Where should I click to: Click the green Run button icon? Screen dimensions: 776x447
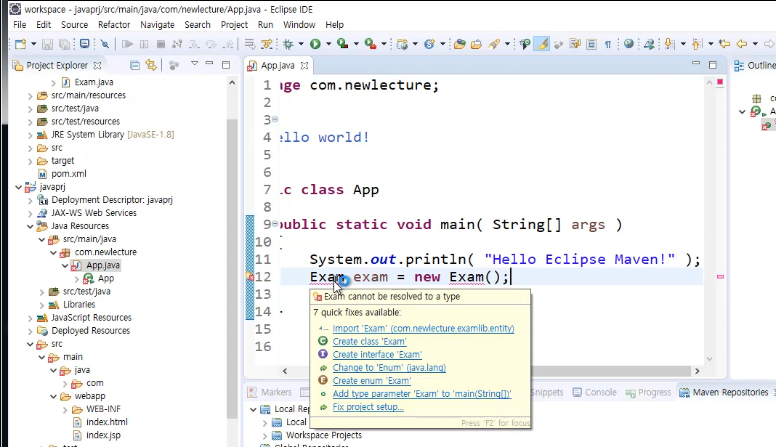click(x=315, y=44)
